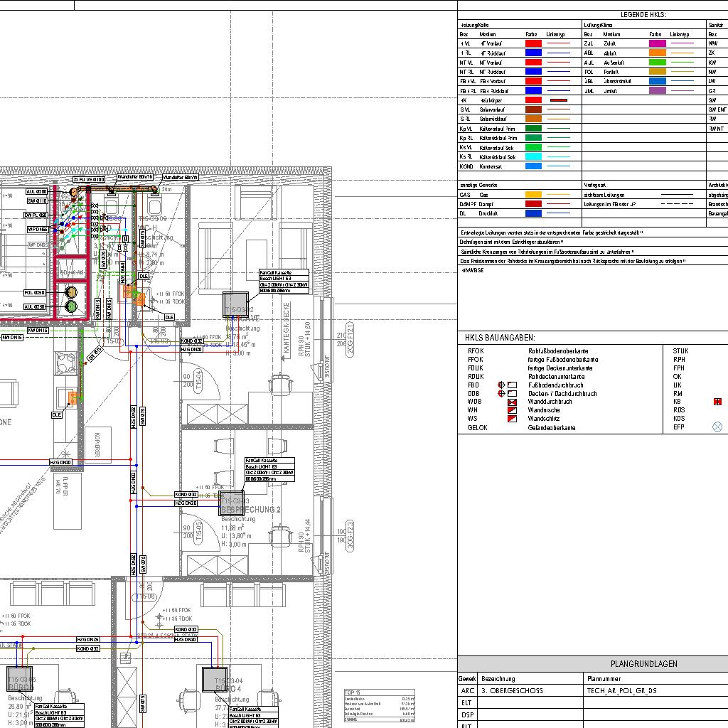
Task: Click the red KB symbol in Bauangaben
Action: [717, 402]
